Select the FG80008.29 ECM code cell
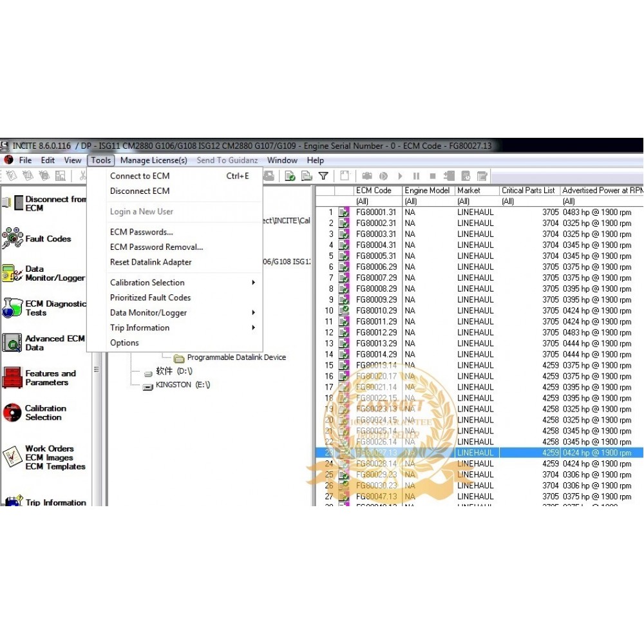Screen dimensions: 644x644 pos(376,289)
